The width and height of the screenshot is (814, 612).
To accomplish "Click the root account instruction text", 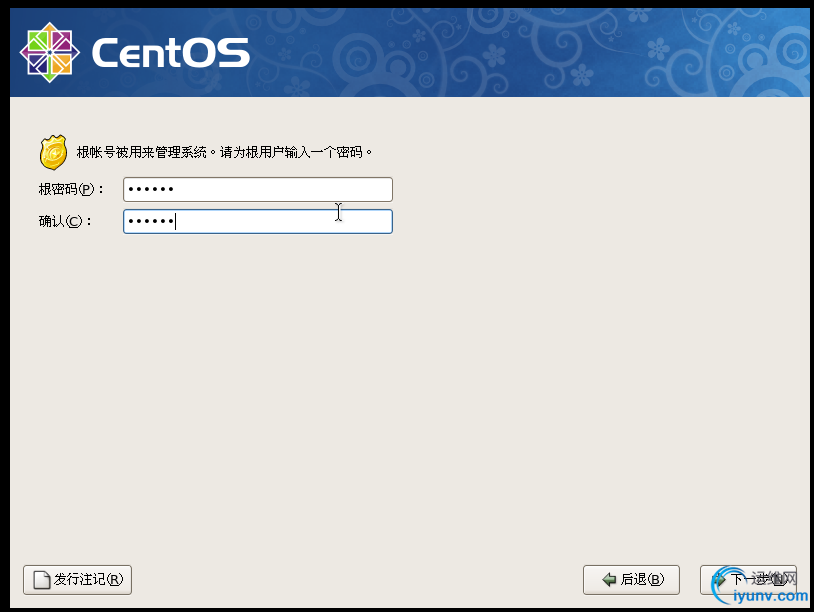I will [224, 153].
